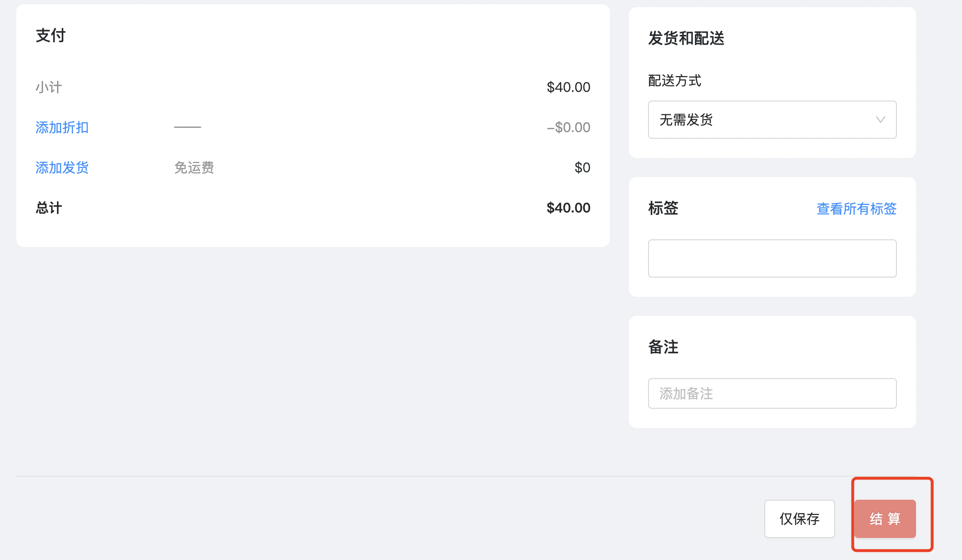Click the 配送方式 field label
Viewport: 962px width, 560px height.
[675, 80]
